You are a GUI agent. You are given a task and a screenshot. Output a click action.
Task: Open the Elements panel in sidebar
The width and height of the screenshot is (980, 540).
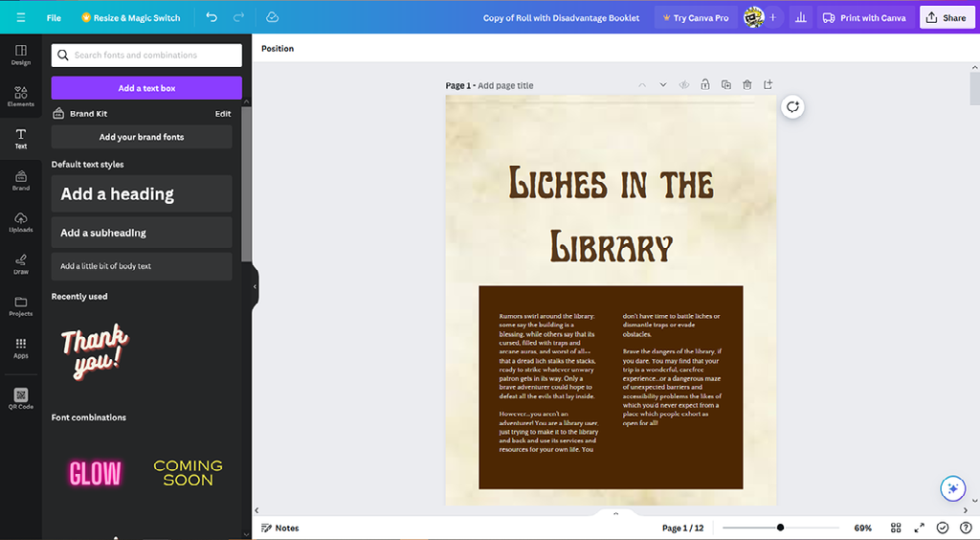[20, 96]
